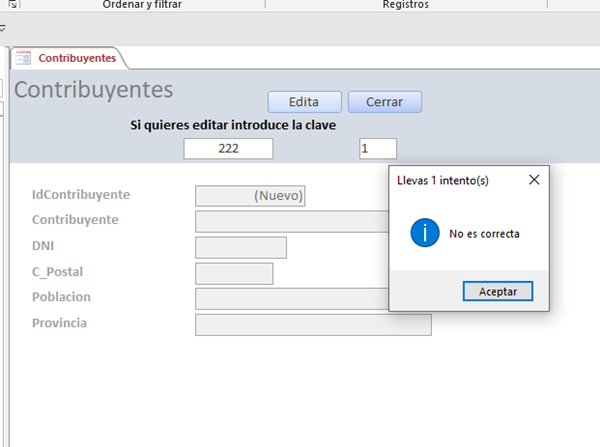This screenshot has width=600, height=447.
Task: Click the Poblacion label
Action: point(61,297)
